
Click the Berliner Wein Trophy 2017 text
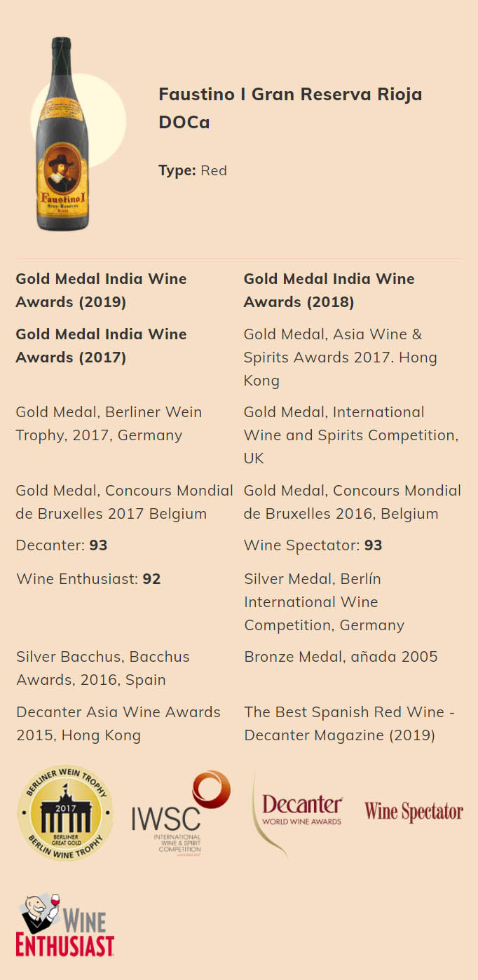coord(109,423)
